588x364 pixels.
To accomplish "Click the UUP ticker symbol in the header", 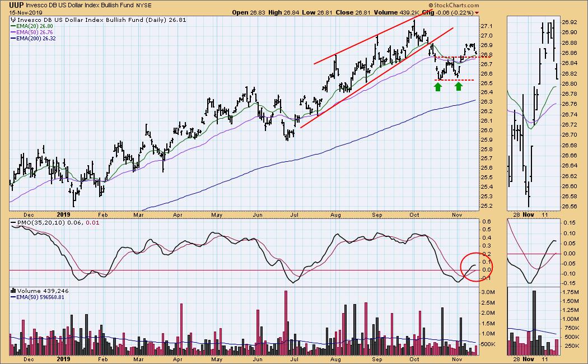I will coord(16,5).
